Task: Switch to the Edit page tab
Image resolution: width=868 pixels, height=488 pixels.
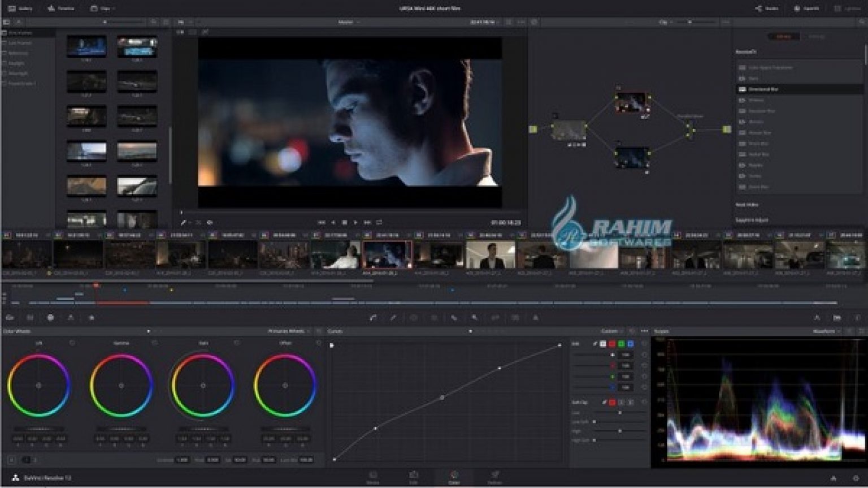Action: 414,477
